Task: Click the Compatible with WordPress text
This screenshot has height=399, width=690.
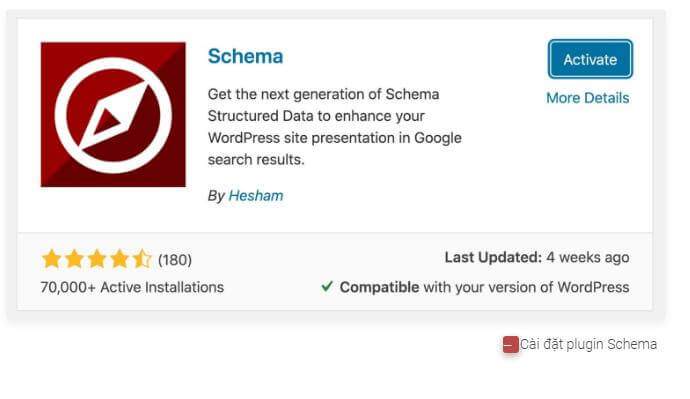Action: pyautogui.click(x=484, y=287)
